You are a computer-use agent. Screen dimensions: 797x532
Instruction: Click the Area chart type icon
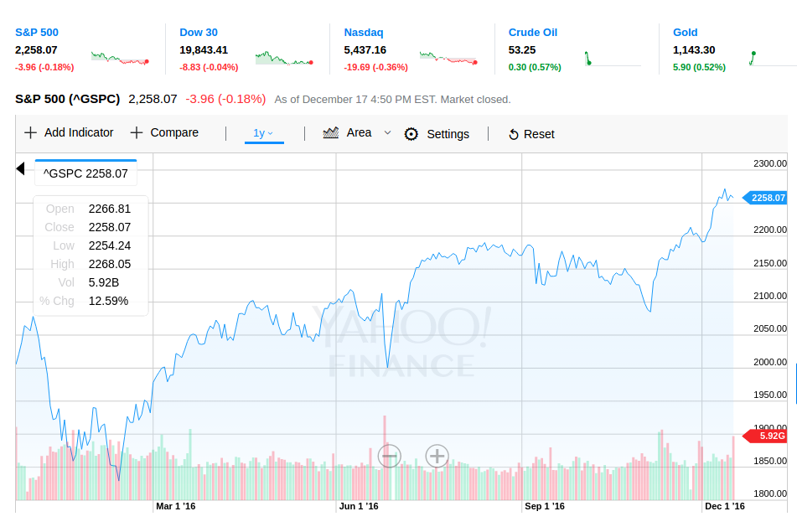pyautogui.click(x=331, y=132)
